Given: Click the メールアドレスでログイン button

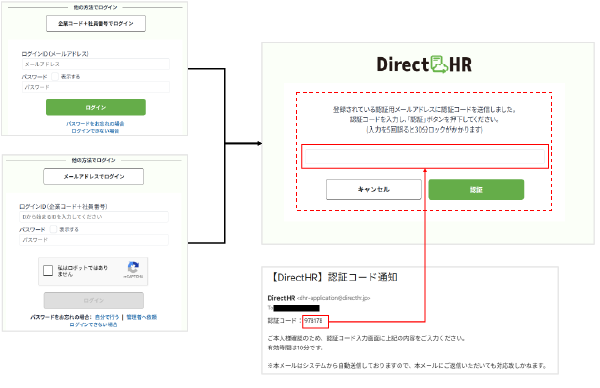Looking at the screenshot, I should point(93,176).
